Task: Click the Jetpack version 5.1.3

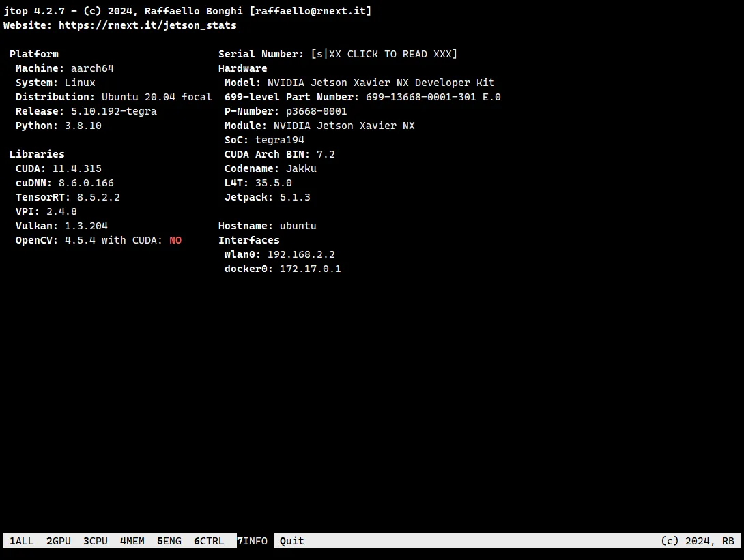Action: tap(295, 197)
